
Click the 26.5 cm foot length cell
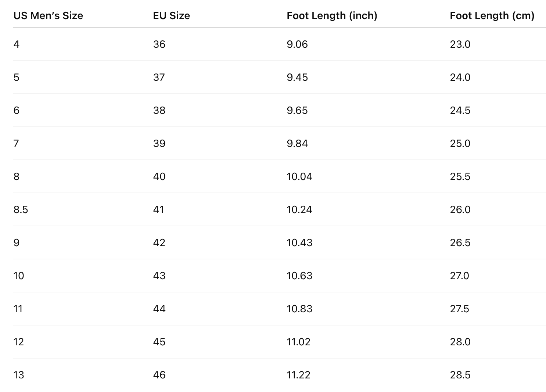tap(460, 243)
